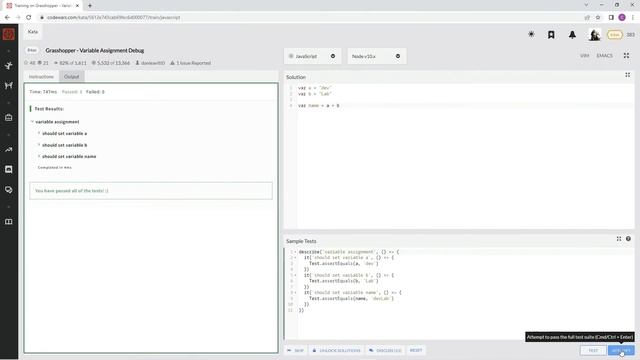The image size is (640, 360).
Task: Bookmark page with the browser star icon
Action: [x=598, y=17]
